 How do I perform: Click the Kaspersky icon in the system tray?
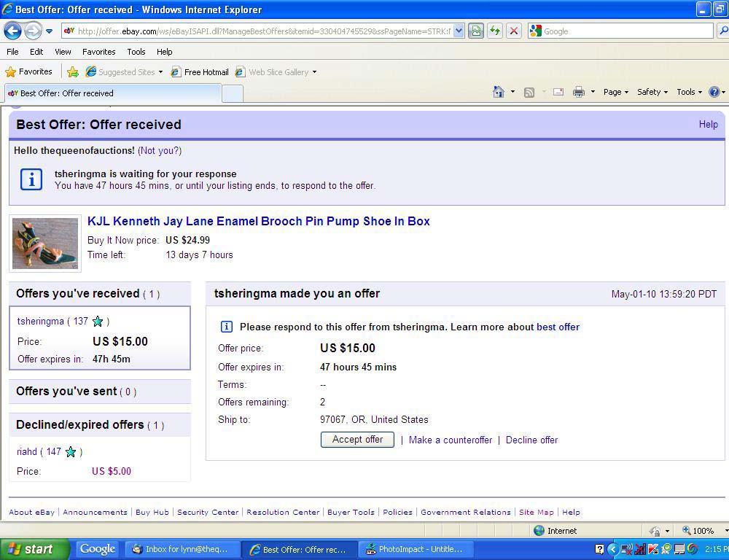(653, 549)
